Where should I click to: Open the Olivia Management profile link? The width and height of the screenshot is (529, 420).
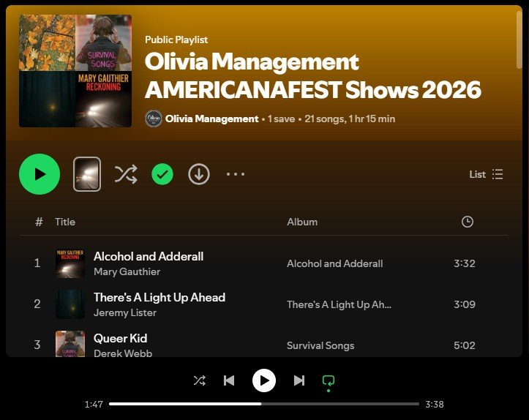coord(212,119)
